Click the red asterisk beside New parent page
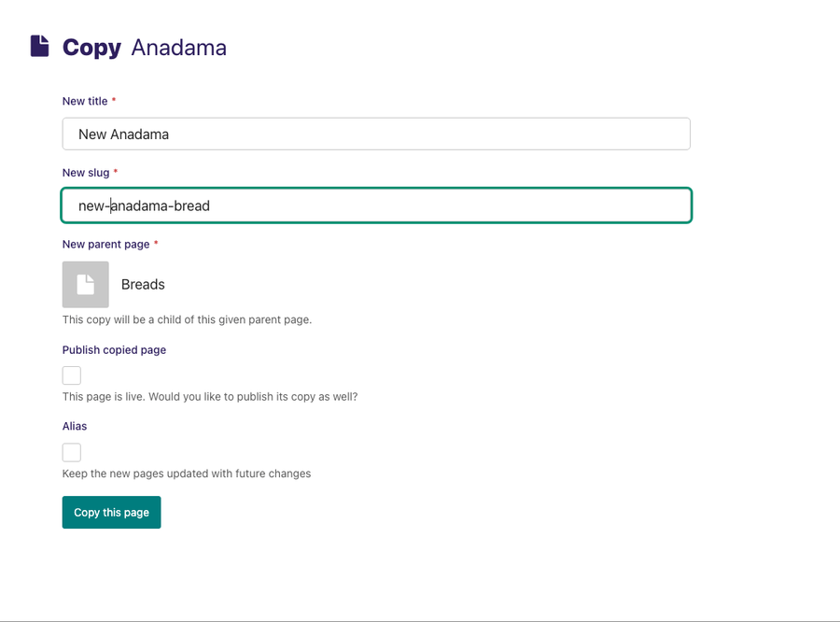 156,244
